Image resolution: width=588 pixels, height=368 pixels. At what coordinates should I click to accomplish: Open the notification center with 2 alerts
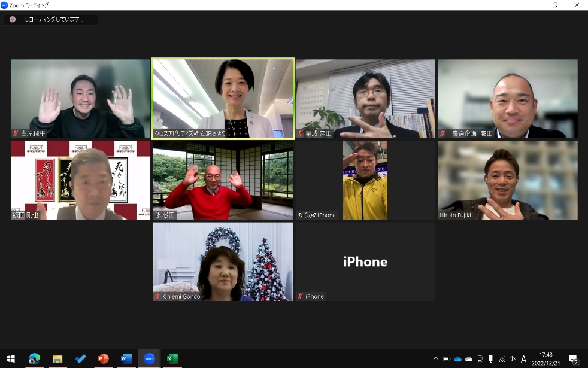(573, 359)
